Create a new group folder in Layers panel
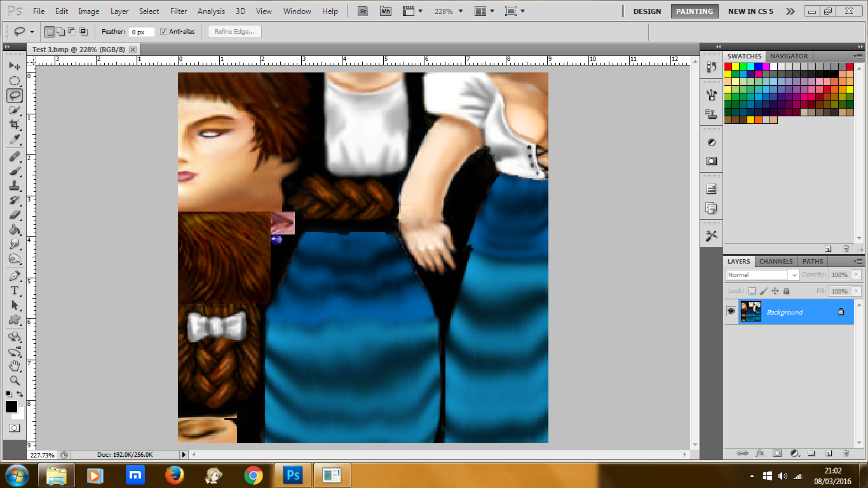Screen dimensions: 868x488 coord(811,454)
